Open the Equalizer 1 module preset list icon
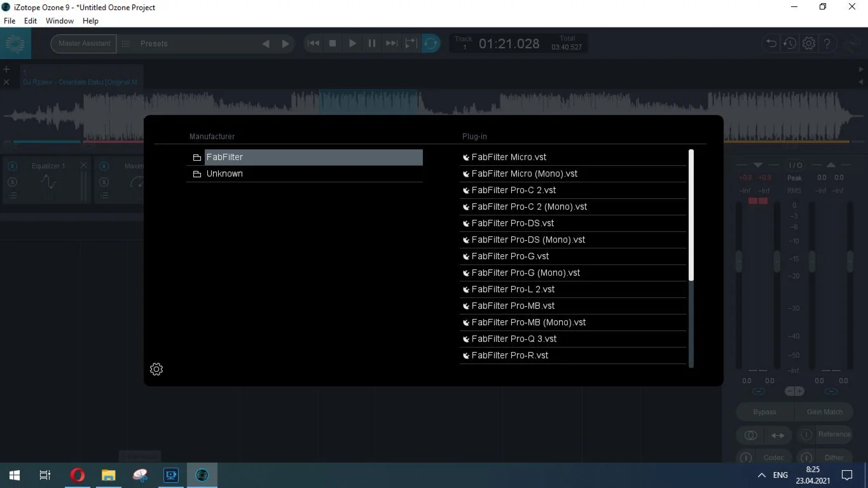The image size is (868, 488). tap(13, 196)
